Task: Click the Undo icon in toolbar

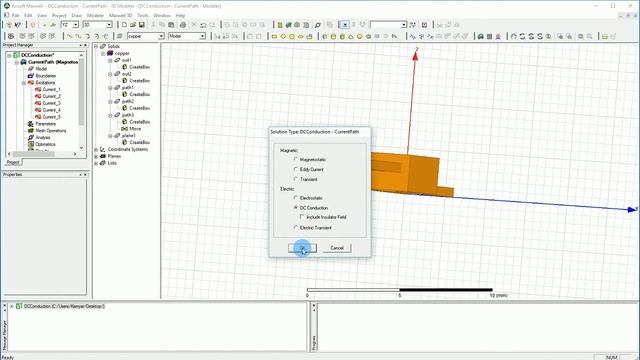Action: 203,25
